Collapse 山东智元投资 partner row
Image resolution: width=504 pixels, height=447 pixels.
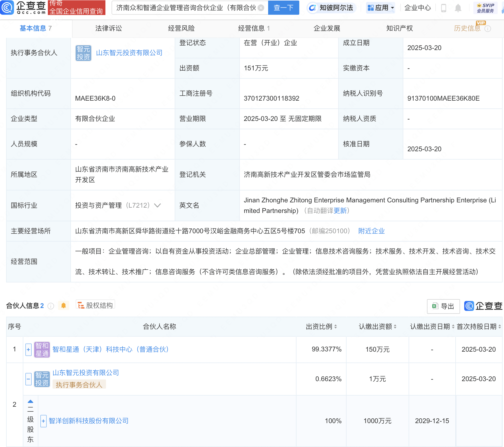pos(28,379)
